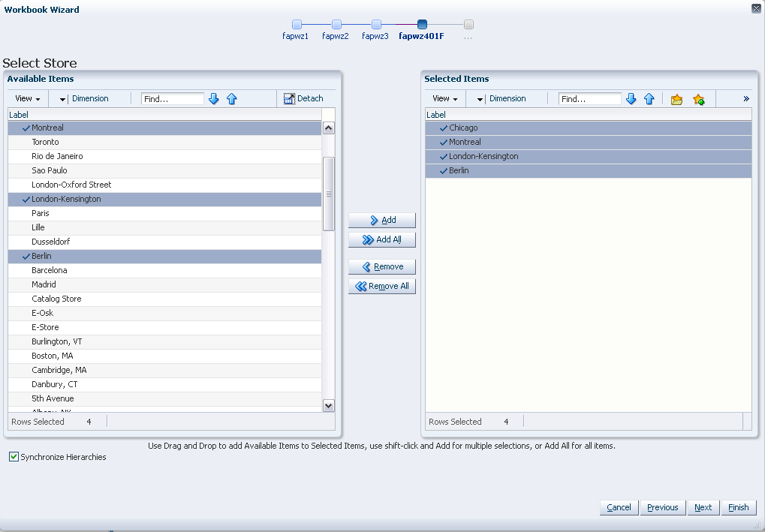The width and height of the screenshot is (765, 532).
Task: Click the Available Items scrollbar thumb
Action: (329, 194)
